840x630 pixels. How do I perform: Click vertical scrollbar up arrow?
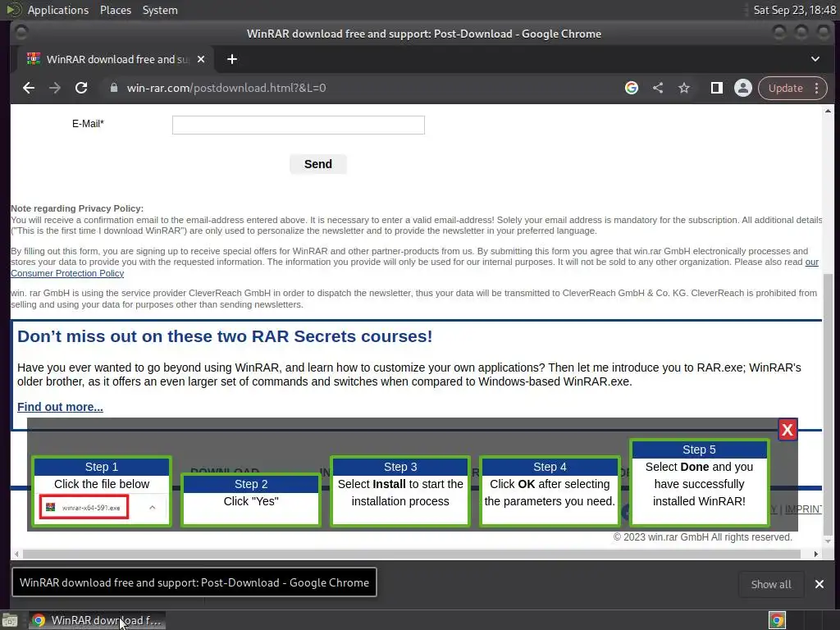828,111
